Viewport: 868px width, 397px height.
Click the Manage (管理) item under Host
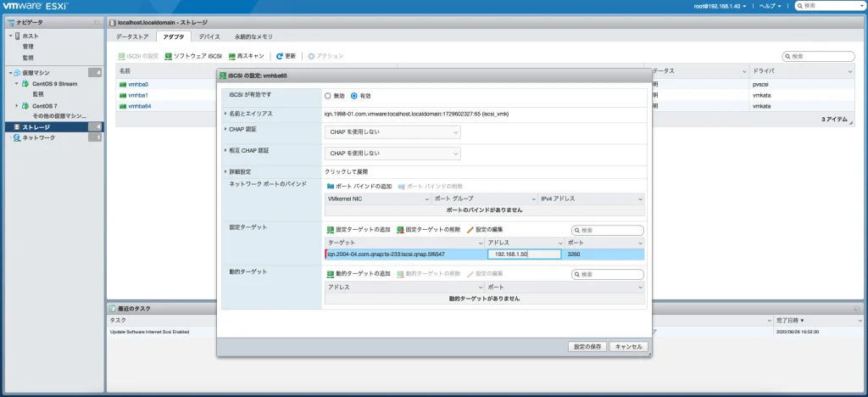28,47
